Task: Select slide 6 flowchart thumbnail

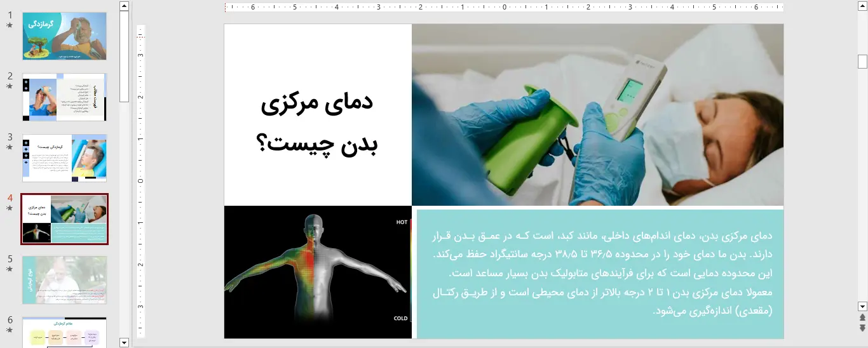Action: tap(64, 332)
